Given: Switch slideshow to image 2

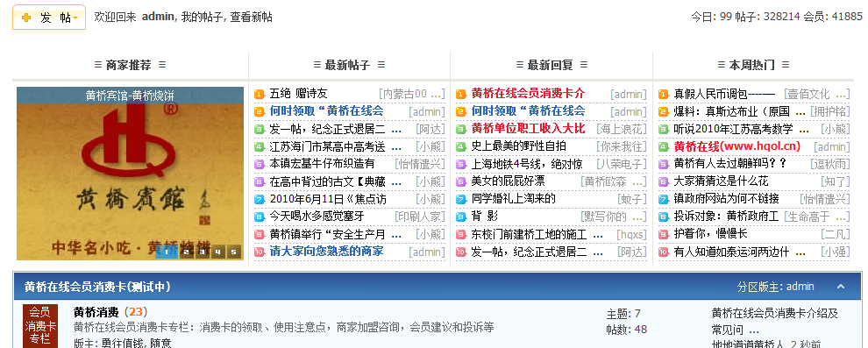Looking at the screenshot, I should [x=186, y=252].
